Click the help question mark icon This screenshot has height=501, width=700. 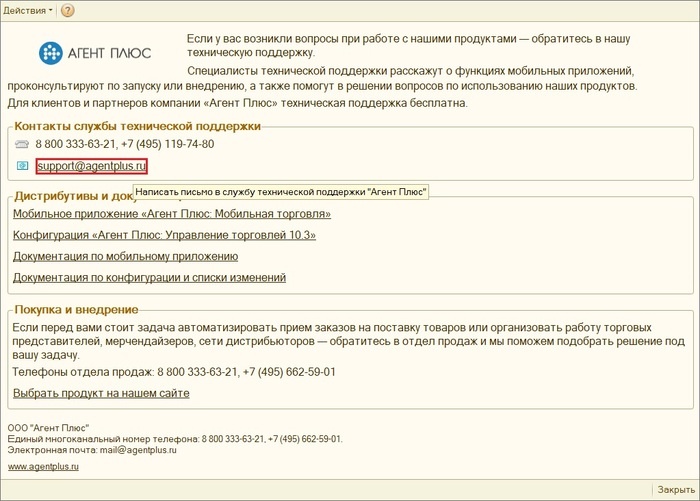pyautogui.click(x=67, y=10)
